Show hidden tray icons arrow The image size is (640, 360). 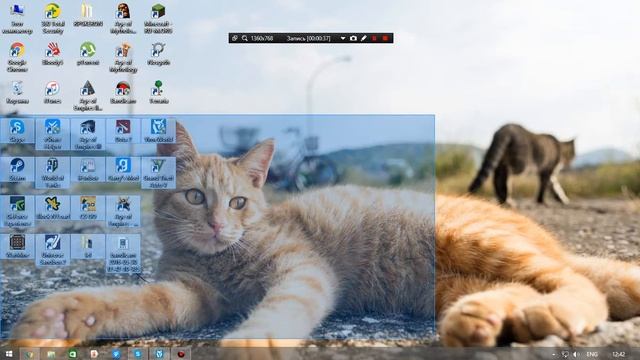[554, 354]
